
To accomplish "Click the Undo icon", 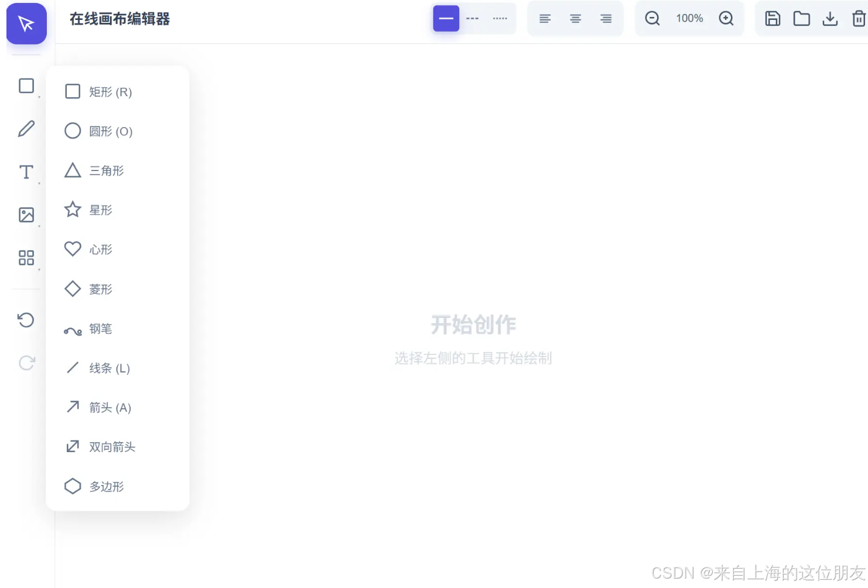I will tap(26, 320).
